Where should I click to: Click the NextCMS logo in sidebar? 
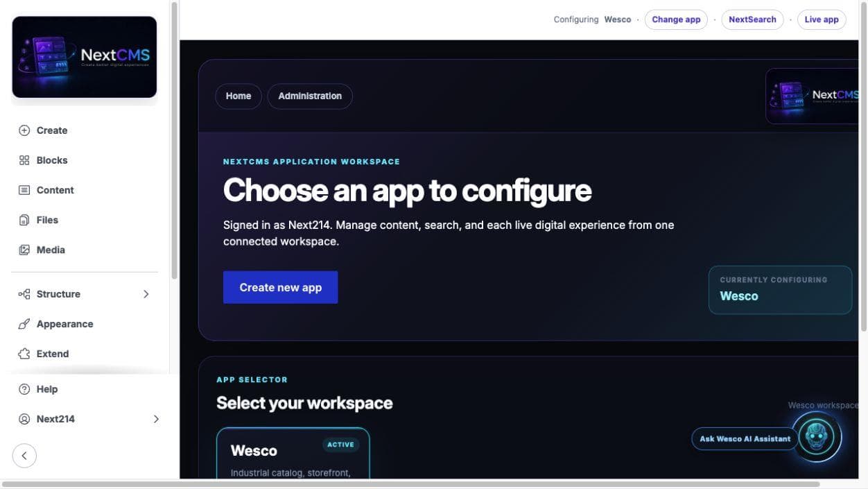coord(85,57)
